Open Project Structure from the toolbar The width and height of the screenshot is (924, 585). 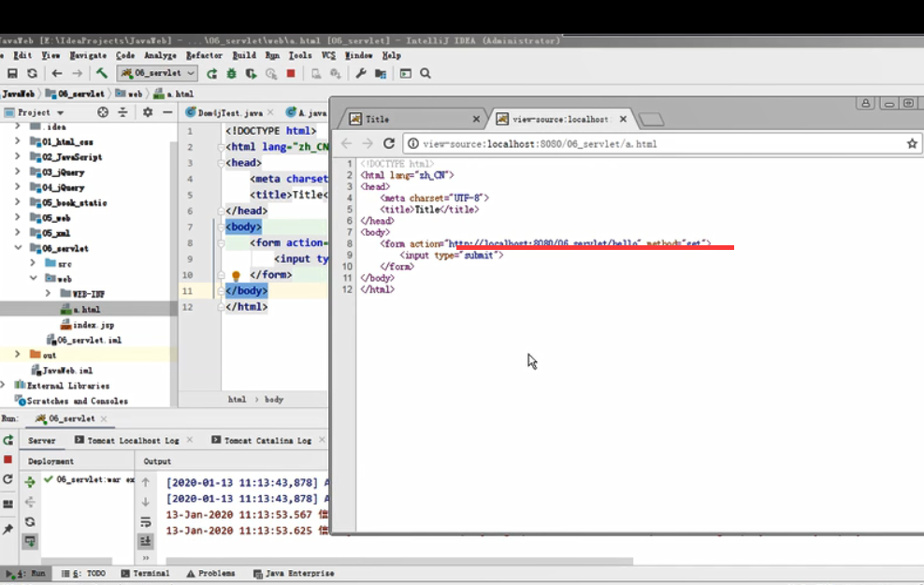tap(381, 73)
